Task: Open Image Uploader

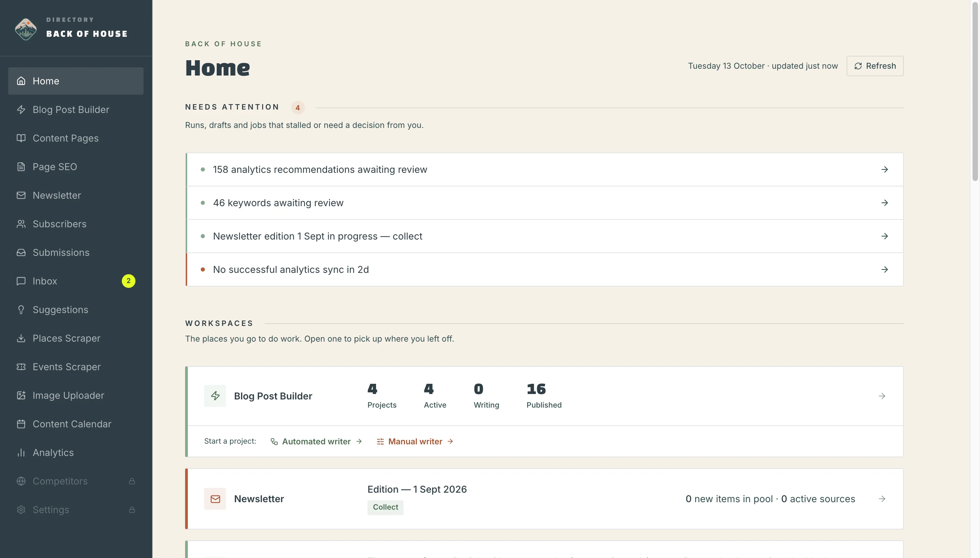Action: [76, 395]
